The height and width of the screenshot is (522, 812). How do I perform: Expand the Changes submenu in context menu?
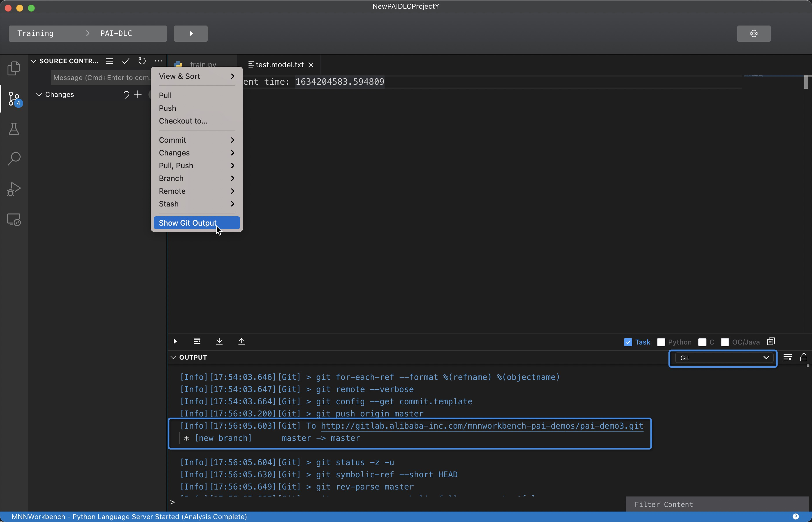point(197,153)
